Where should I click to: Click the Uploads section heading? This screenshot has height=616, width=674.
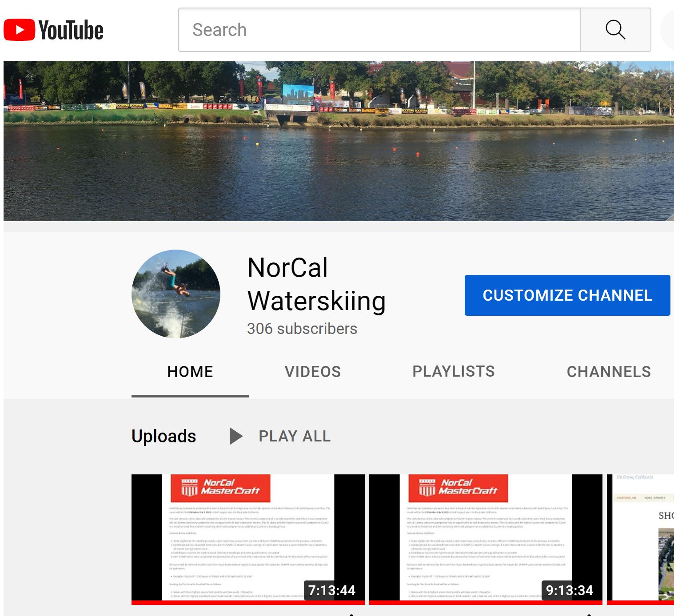pos(164,436)
